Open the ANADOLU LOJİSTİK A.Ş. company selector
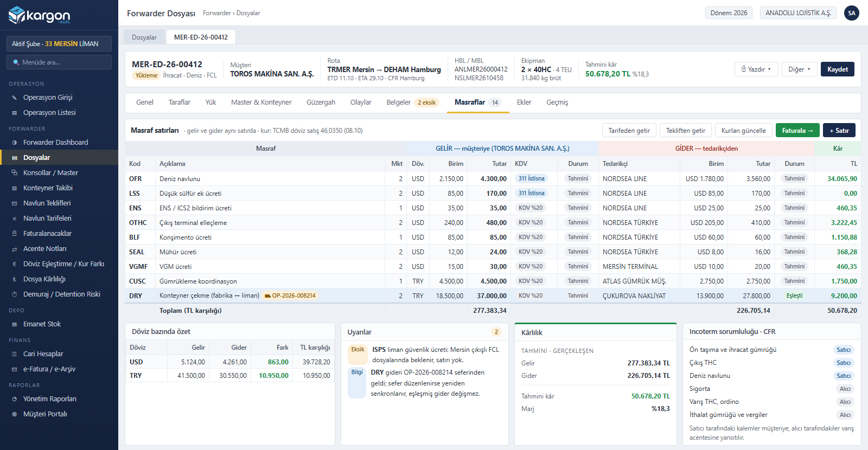Screen dimensions: 868x450 click(798, 13)
